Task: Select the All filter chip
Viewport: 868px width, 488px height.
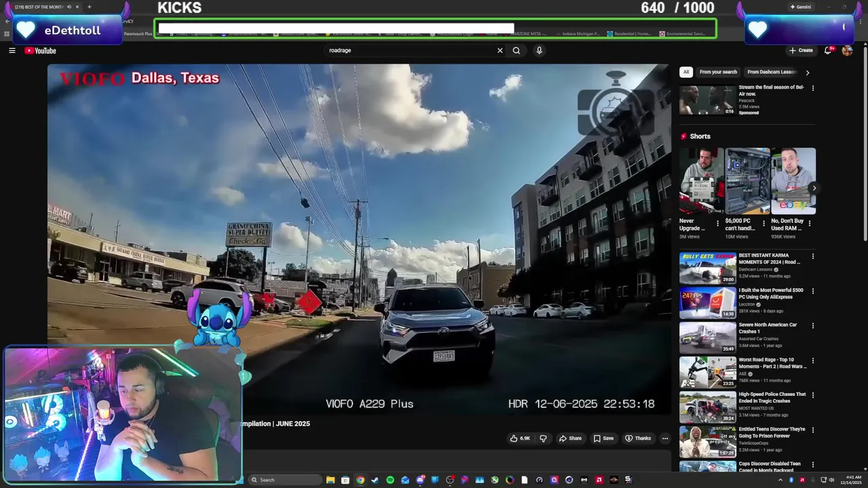Action: [x=686, y=72]
